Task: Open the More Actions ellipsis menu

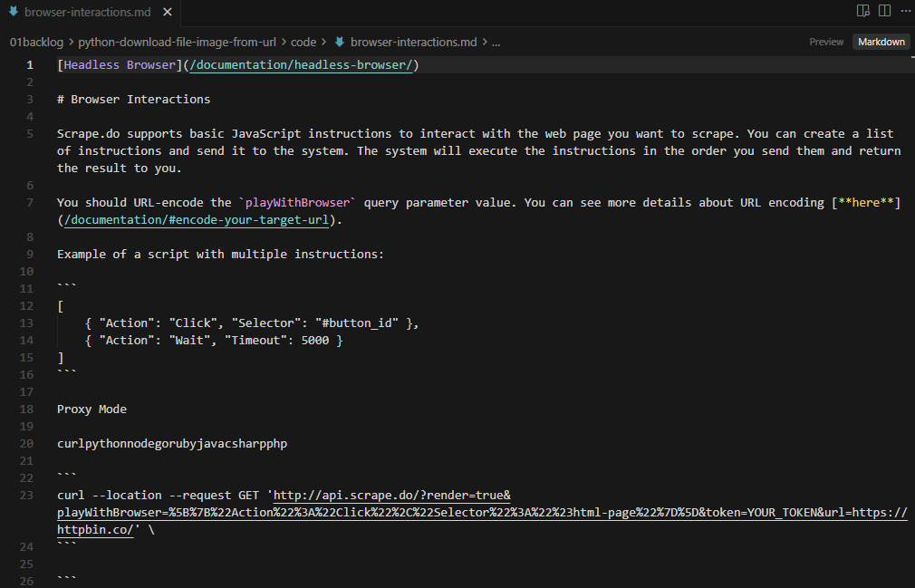Action: click(905, 9)
